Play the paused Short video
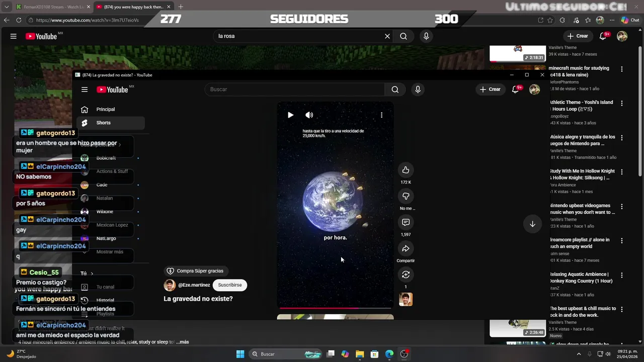 click(290, 115)
